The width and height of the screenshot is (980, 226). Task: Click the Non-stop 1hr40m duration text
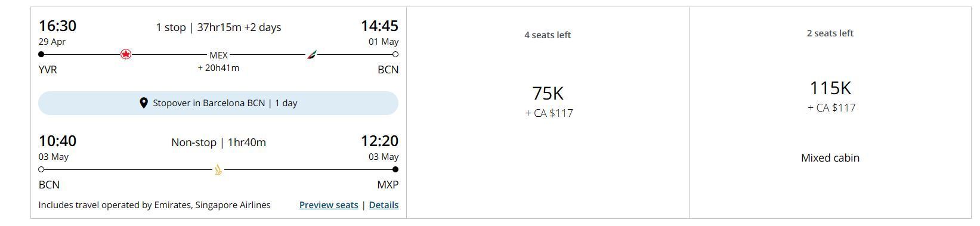point(218,143)
